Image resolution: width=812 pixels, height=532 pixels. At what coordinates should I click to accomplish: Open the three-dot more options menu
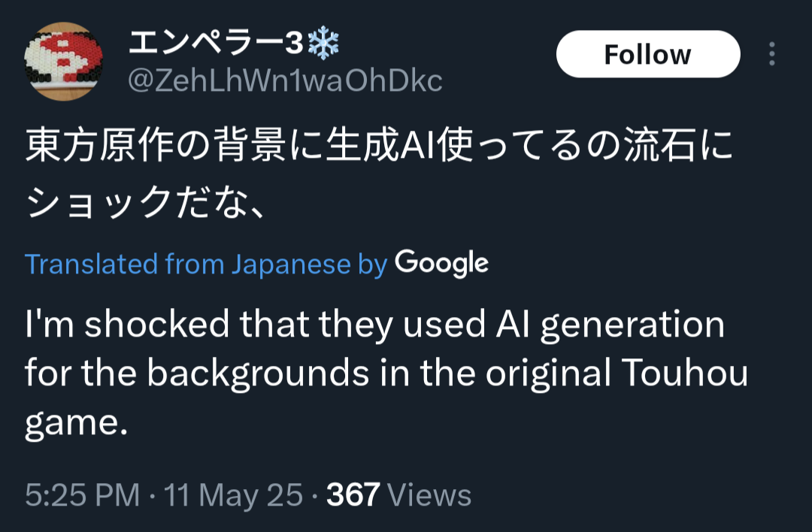pyautogui.click(x=772, y=54)
